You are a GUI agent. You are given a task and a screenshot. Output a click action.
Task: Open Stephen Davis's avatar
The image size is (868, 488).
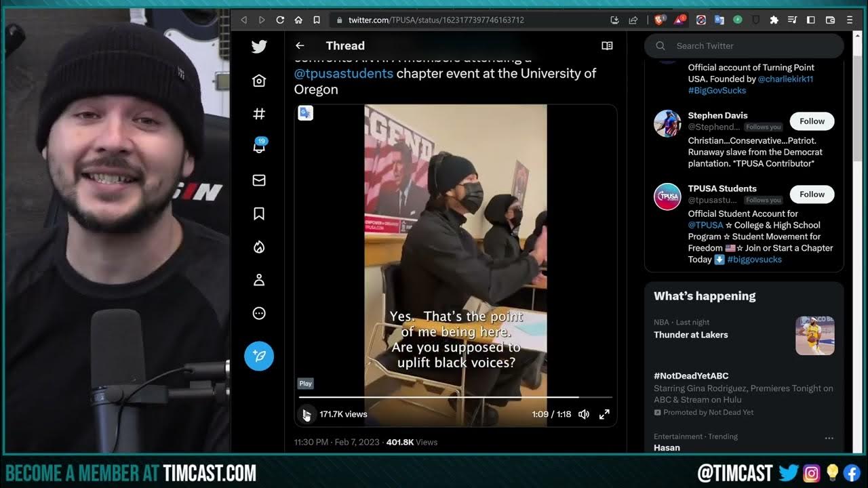[667, 123]
